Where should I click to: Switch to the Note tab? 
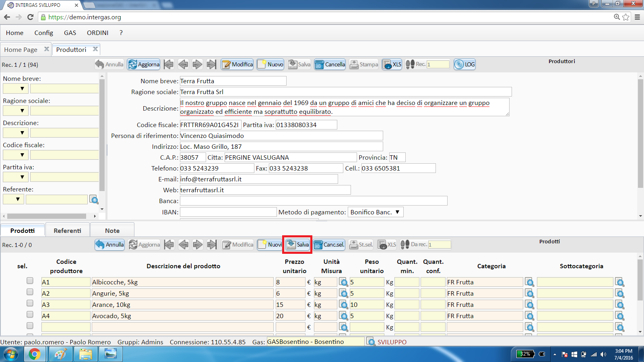112,230
